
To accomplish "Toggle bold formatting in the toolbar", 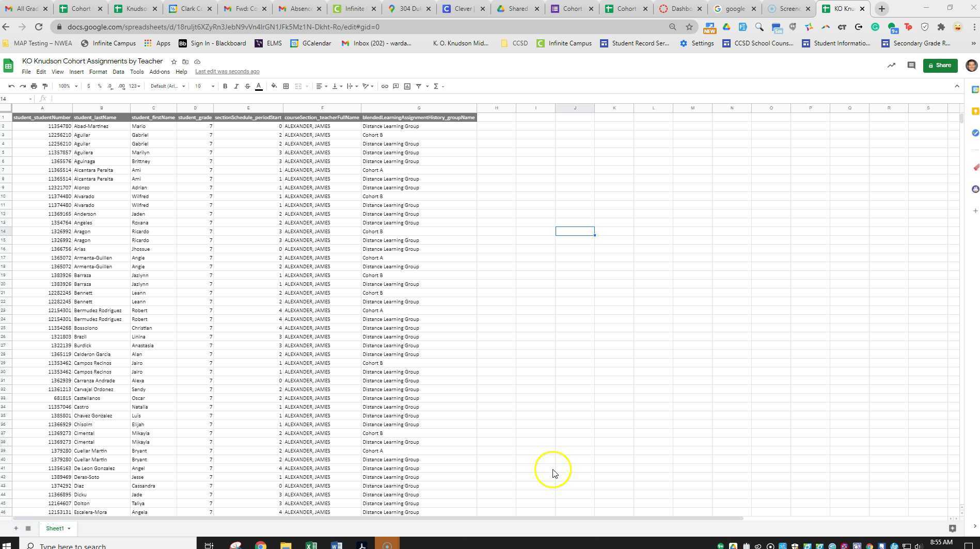I will pyautogui.click(x=225, y=86).
